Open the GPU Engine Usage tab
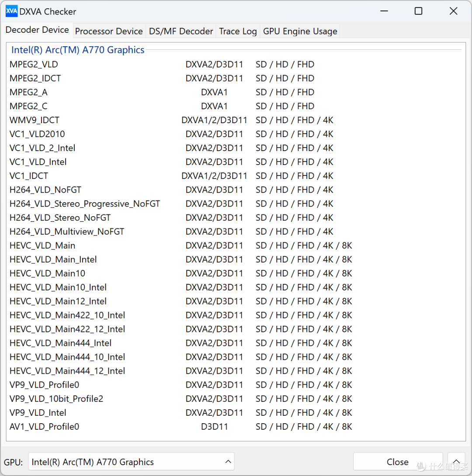This screenshot has width=472, height=476. [300, 31]
